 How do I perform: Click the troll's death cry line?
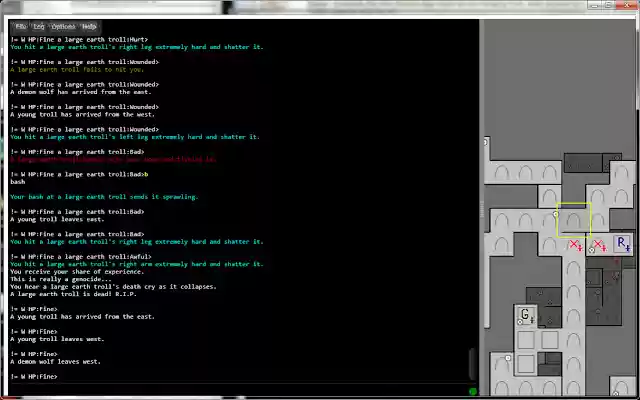[x=113, y=287]
